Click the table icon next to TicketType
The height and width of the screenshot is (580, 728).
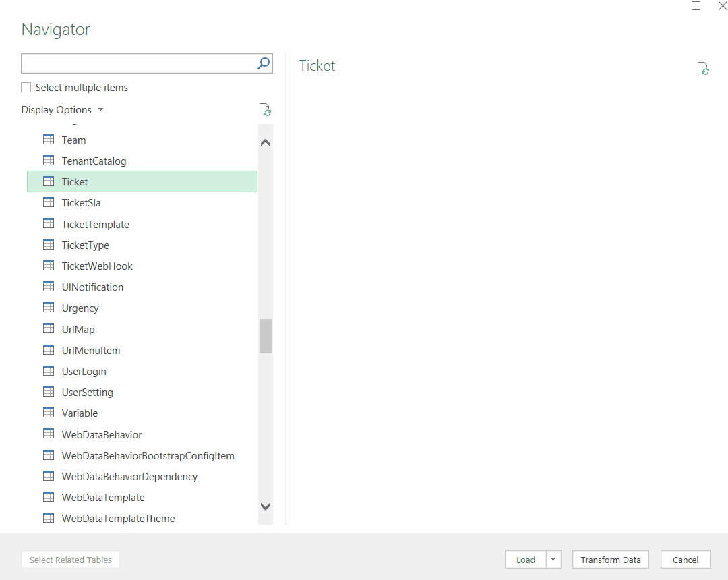(48, 245)
